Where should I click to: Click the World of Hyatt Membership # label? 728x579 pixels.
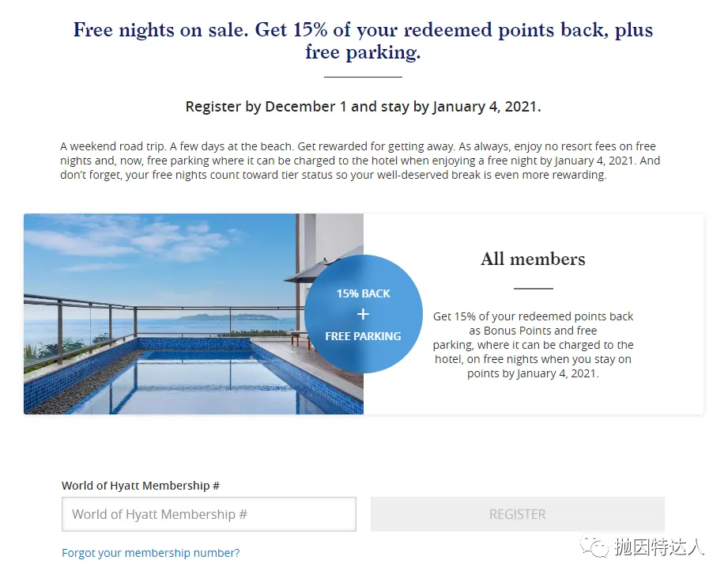(141, 486)
